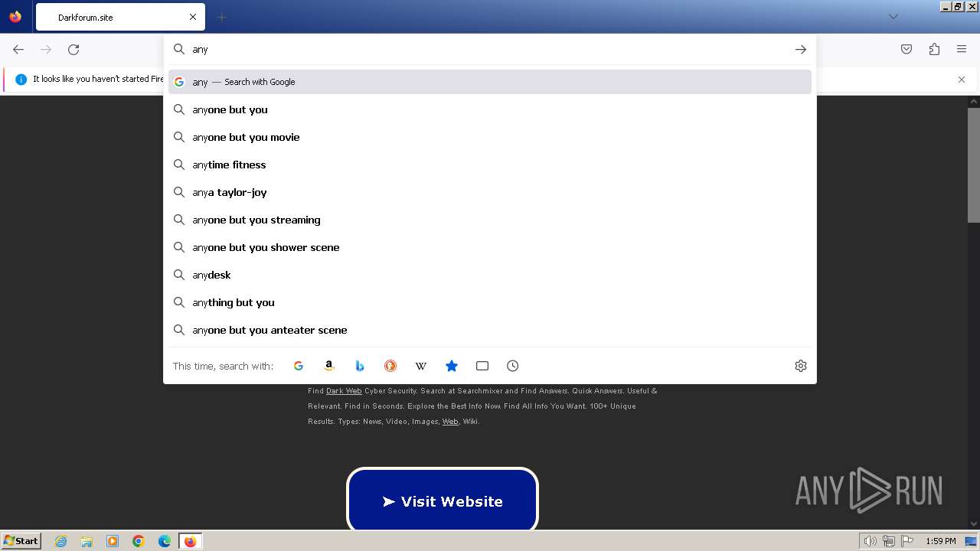Pick the 'anytime fitness' suggestion
The height and width of the screenshot is (551, 980).
coord(490,165)
